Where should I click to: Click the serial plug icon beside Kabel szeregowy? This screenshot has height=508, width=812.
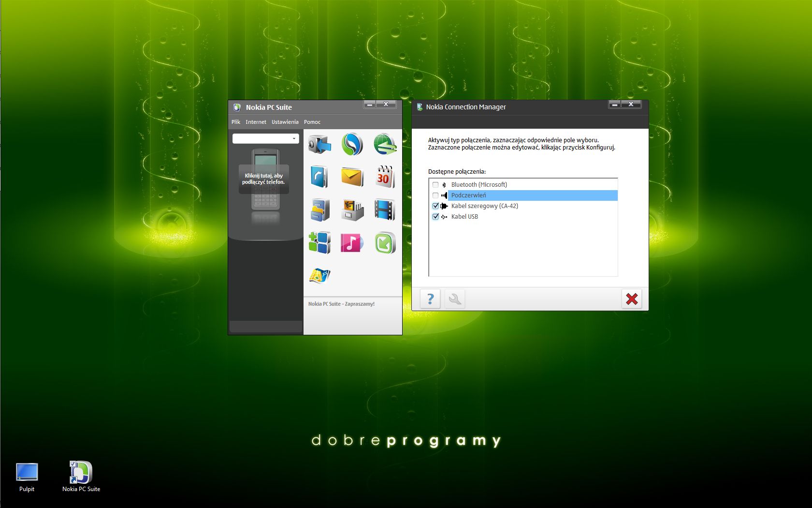point(444,206)
